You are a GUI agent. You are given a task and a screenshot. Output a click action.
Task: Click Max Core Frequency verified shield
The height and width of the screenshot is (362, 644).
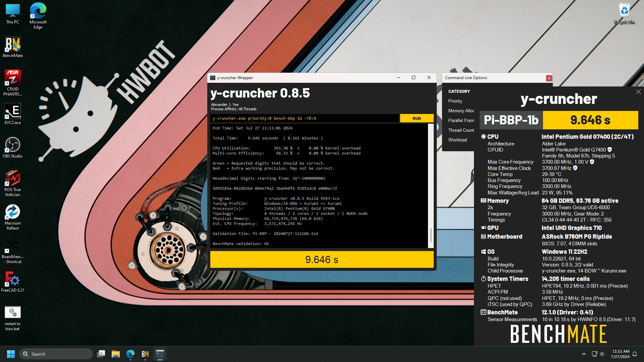592,162
